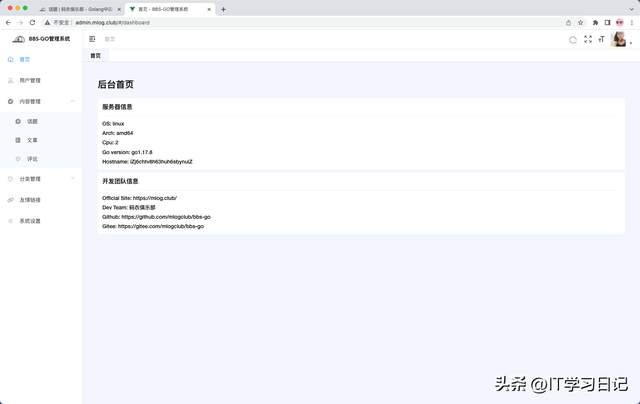Click the refresh icon in the header
Viewport: 640px width, 404px height.
[573, 40]
